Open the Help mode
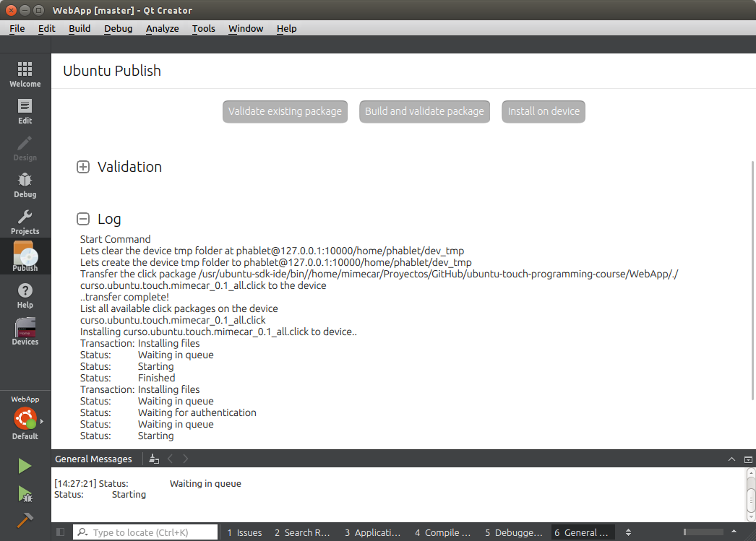The image size is (756, 541). coord(25,296)
